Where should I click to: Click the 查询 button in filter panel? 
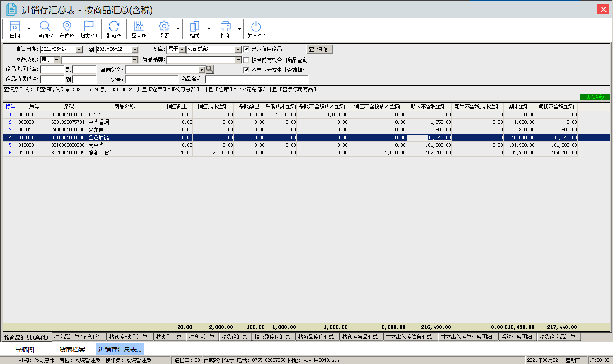pos(319,49)
